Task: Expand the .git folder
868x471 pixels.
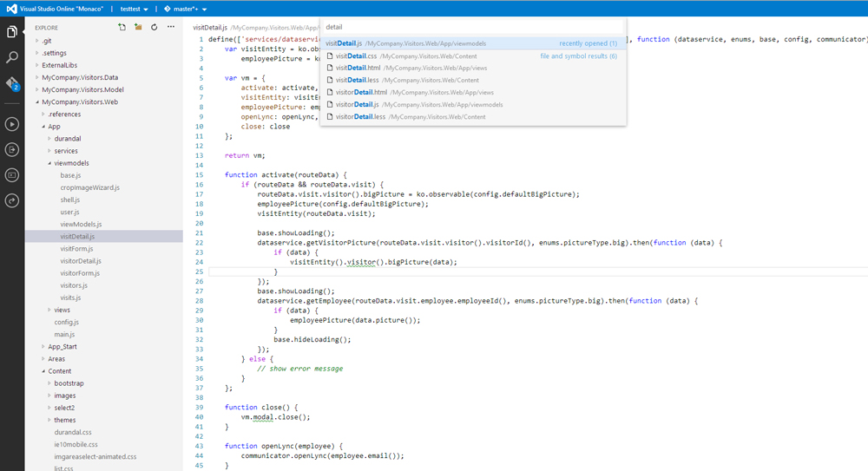Action: tap(48, 41)
